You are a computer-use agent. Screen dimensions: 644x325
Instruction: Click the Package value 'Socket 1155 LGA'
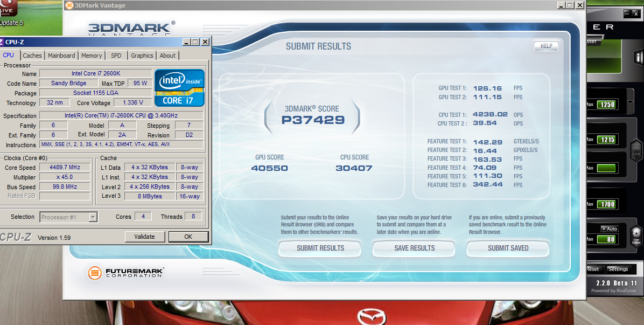(x=96, y=93)
